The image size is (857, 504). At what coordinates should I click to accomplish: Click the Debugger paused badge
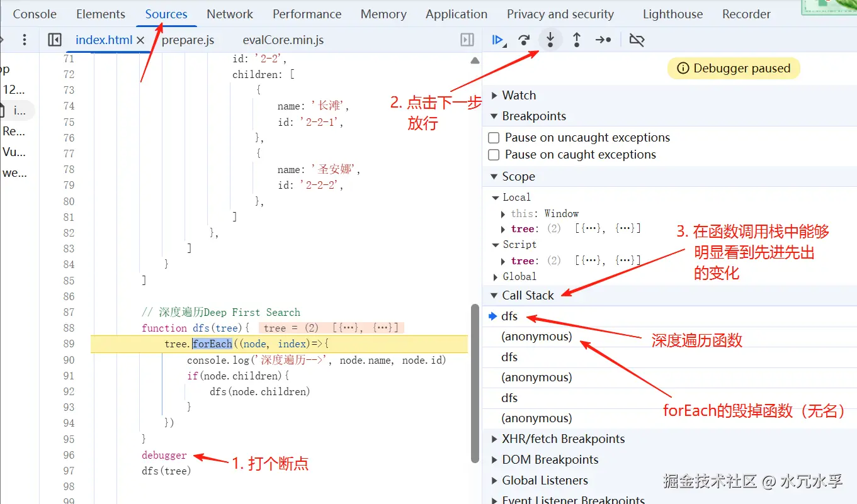(x=734, y=69)
